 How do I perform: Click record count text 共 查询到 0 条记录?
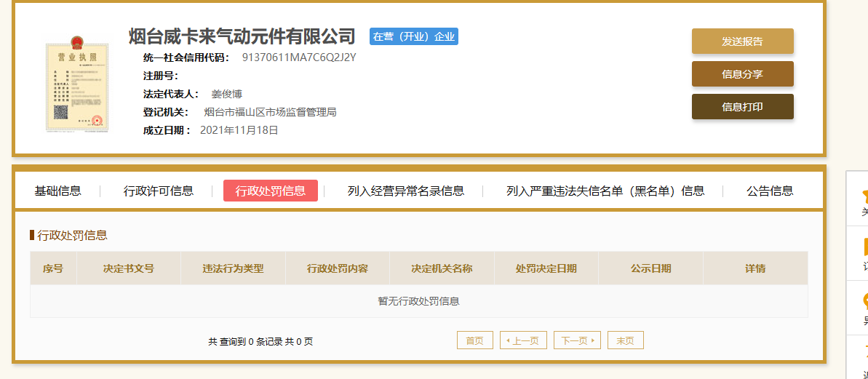coord(245,341)
